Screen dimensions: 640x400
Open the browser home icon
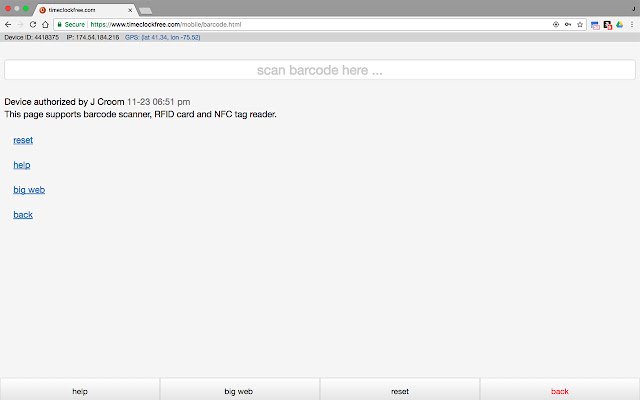pos(45,24)
